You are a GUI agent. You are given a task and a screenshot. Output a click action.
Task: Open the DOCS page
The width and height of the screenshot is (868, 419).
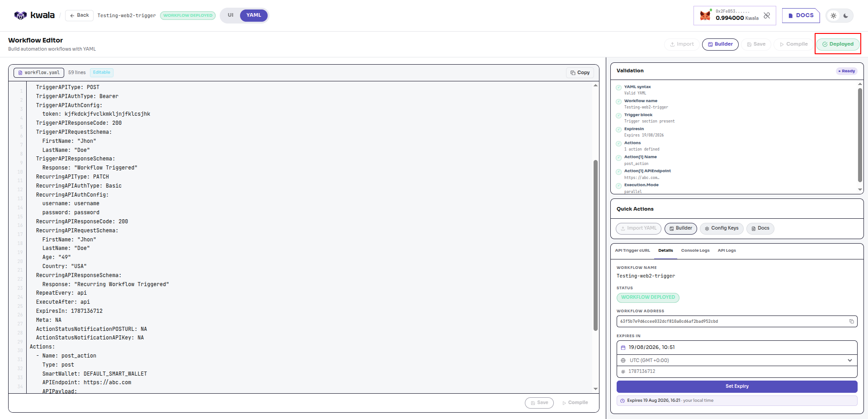click(801, 15)
